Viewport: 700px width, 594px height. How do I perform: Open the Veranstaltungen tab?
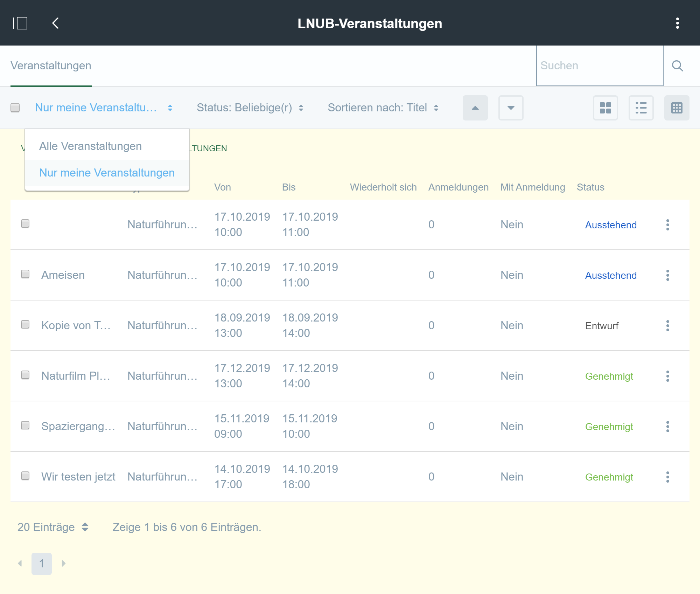(51, 66)
